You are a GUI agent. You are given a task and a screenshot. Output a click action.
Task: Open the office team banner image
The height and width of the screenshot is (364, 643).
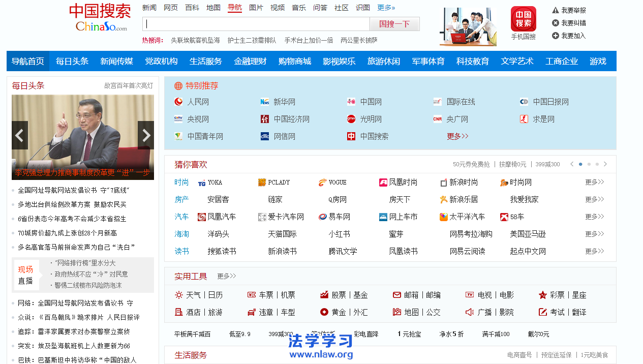coord(468,26)
